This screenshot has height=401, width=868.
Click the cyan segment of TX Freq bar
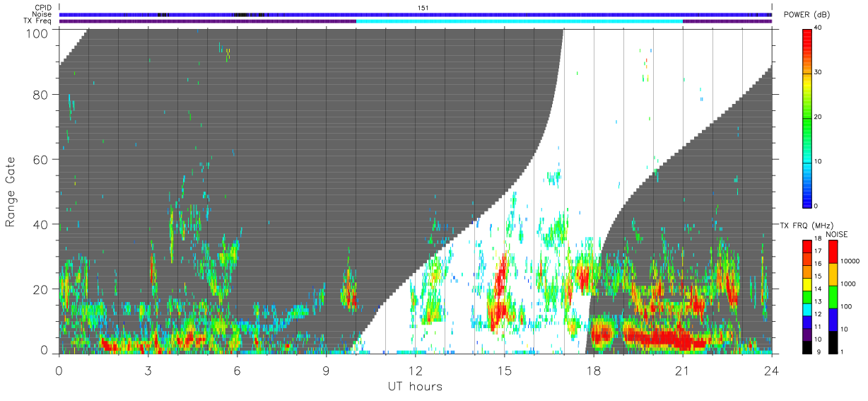pos(520,21)
